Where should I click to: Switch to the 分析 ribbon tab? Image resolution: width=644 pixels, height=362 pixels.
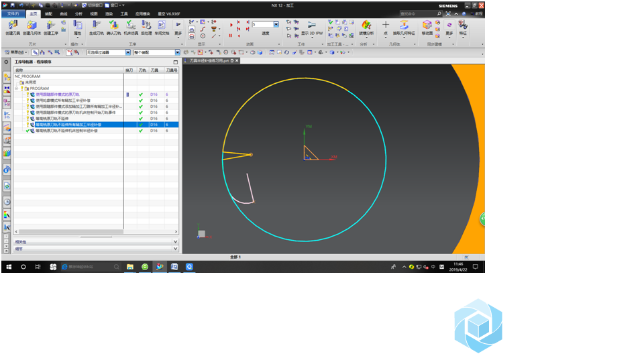tap(78, 13)
